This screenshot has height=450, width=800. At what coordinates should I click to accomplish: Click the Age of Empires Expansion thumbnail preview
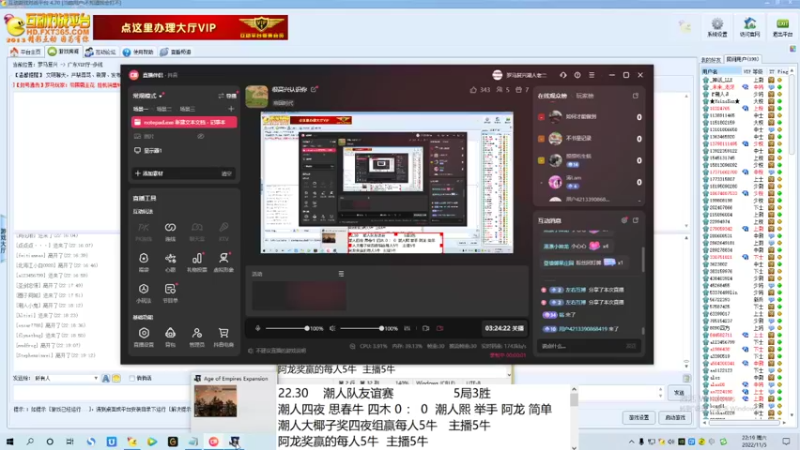coord(215,401)
